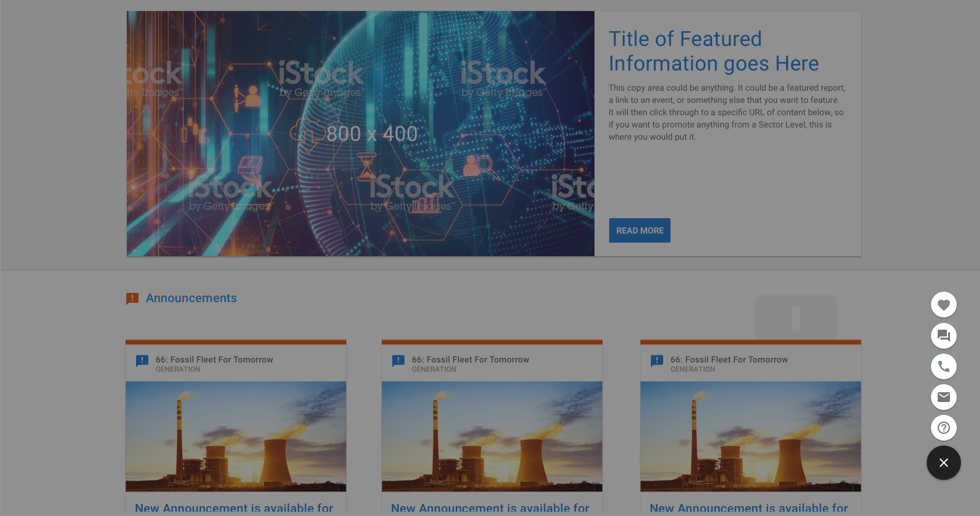This screenshot has height=516, width=980.
Task: Open first card's 'New Announcement is available' link
Action: tap(234, 508)
